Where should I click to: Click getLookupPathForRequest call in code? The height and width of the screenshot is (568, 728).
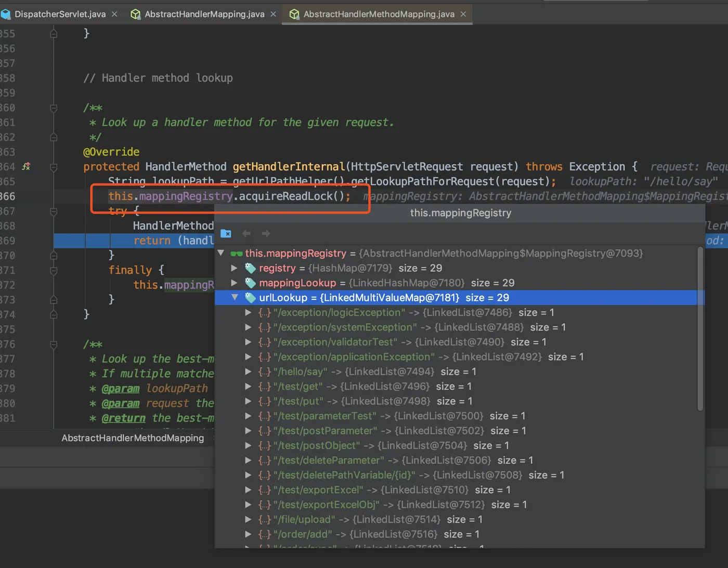coord(423,181)
